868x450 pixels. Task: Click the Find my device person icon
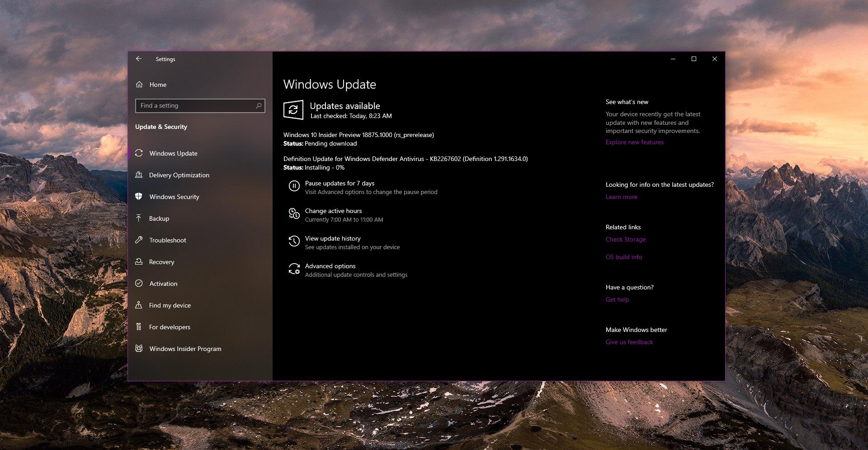(x=139, y=305)
